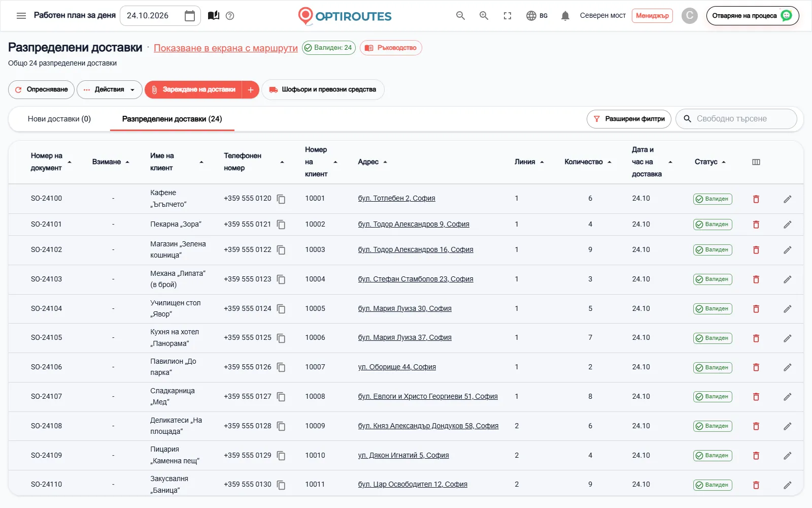Click the search magnifier icon in header

[460, 16]
